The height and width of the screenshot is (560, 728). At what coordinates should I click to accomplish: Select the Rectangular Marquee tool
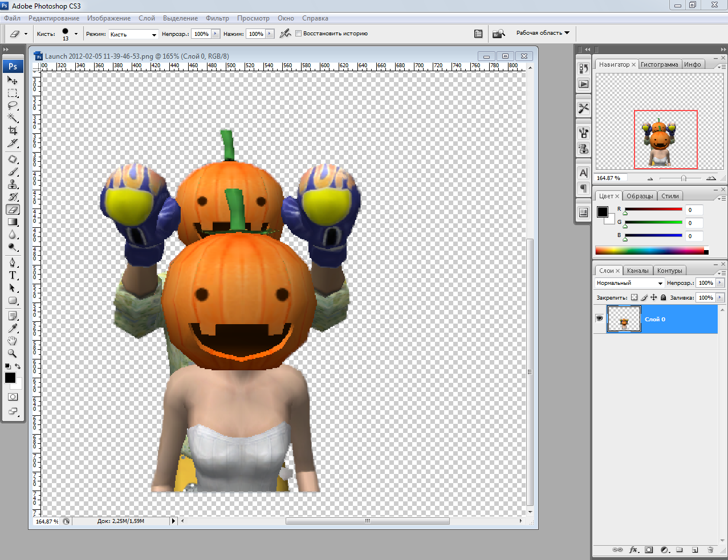(13, 93)
